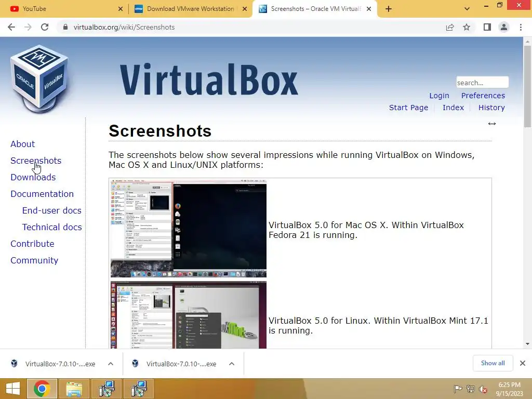
Task: Open Action Center flag icon
Action: (x=458, y=389)
